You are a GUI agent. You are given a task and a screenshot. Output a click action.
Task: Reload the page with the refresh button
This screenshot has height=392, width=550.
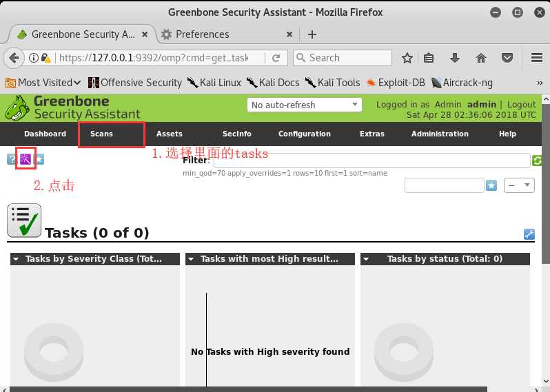coord(276,58)
